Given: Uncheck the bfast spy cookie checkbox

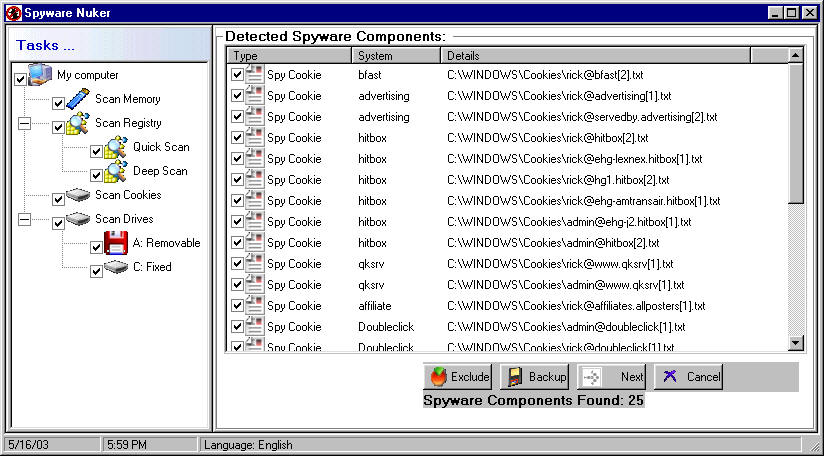Looking at the screenshot, I should click(237, 75).
